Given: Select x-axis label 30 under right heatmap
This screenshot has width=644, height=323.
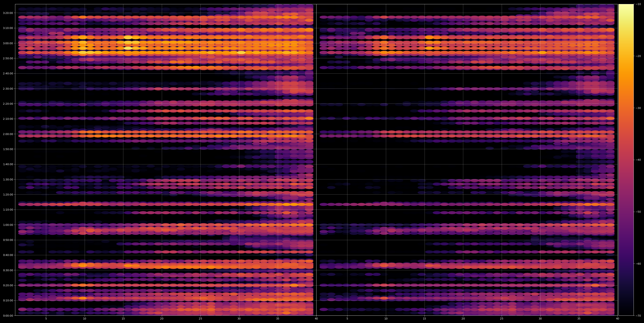Looking at the screenshot, I should [540, 319].
